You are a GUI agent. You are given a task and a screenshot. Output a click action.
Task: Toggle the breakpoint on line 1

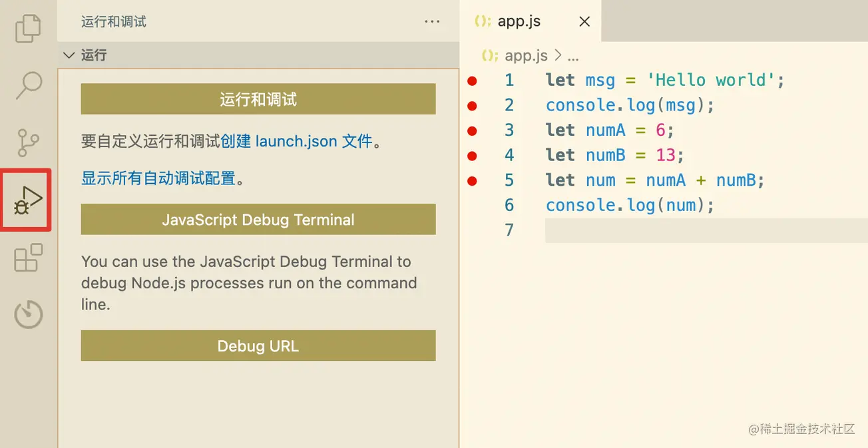[x=472, y=81]
